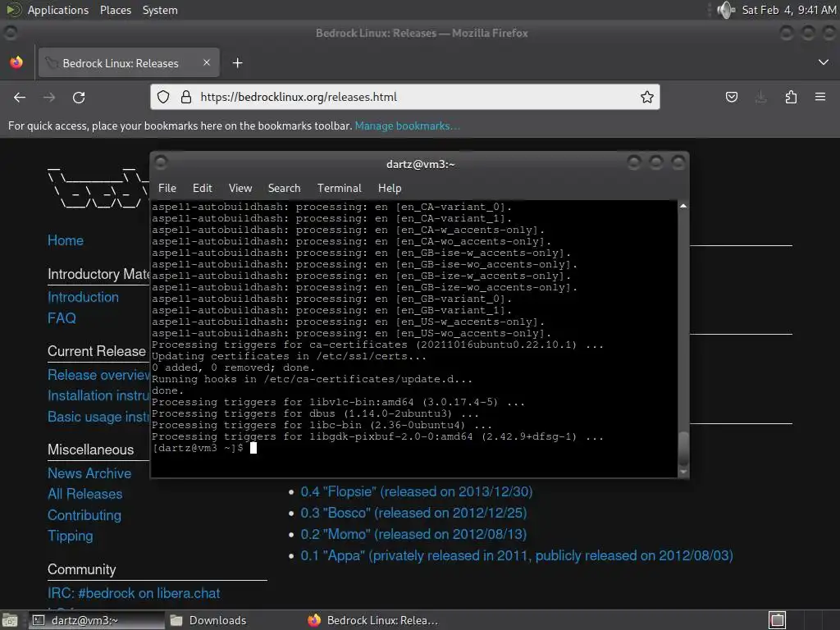Click the volume speaker icon
Screen dimensions: 840x630
tap(726, 10)
